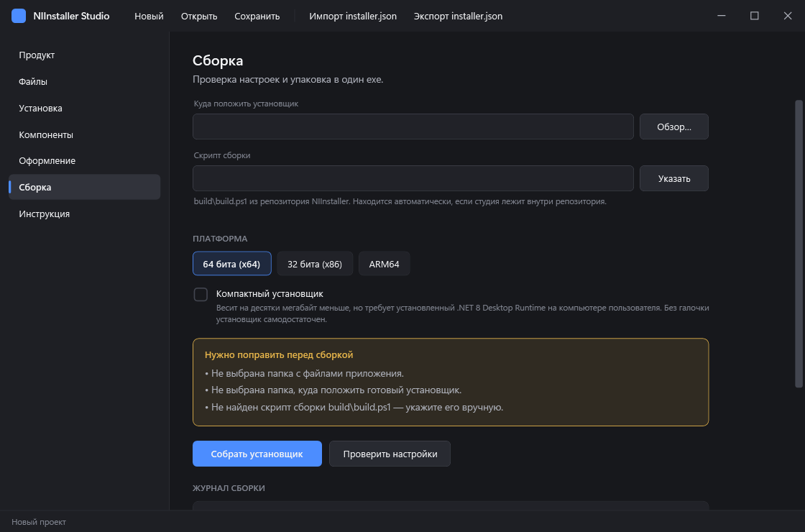Switch platform to ARM64
Viewport: 805px width, 532px height.
pos(384,264)
